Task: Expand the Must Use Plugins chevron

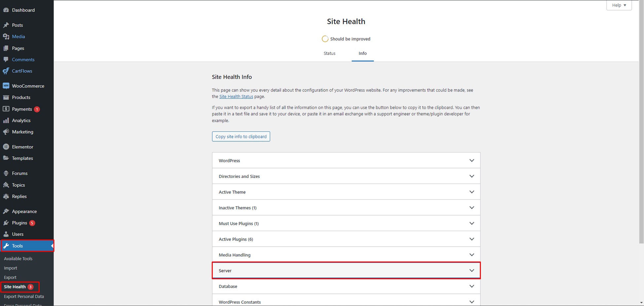Action: point(472,223)
